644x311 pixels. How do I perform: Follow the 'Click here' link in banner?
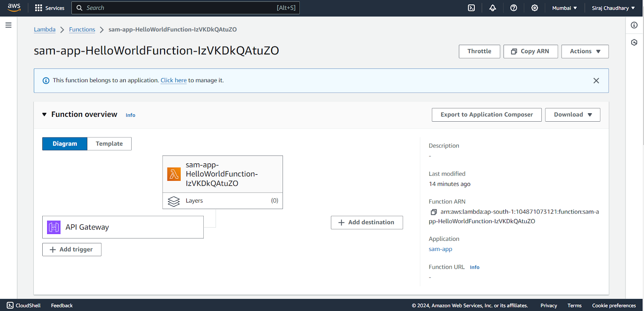point(173,81)
